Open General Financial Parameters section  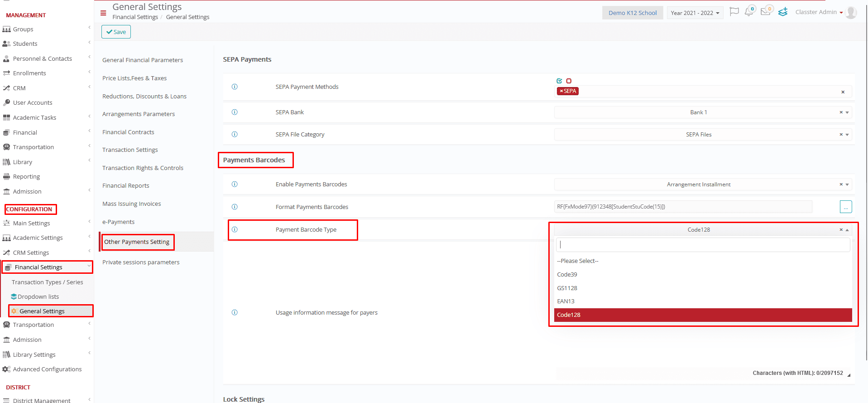click(143, 60)
